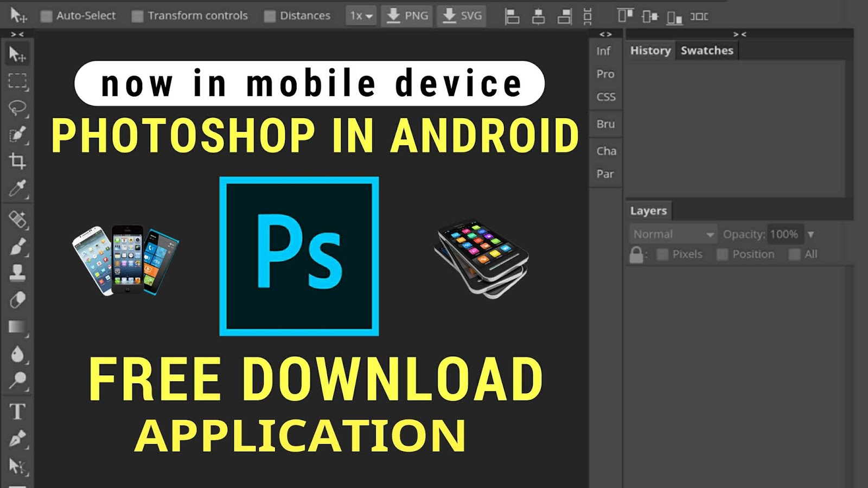Select the Lasso tool

pos(17,108)
